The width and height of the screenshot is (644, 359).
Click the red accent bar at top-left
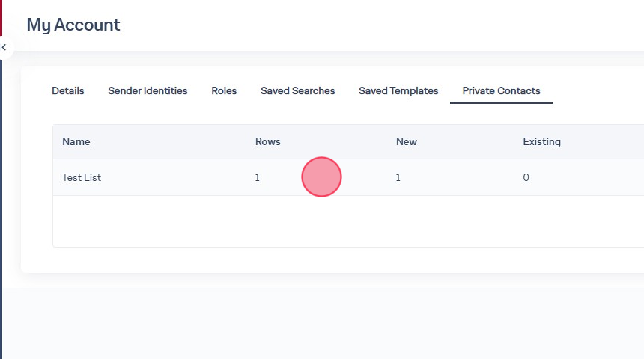(x=1, y=16)
